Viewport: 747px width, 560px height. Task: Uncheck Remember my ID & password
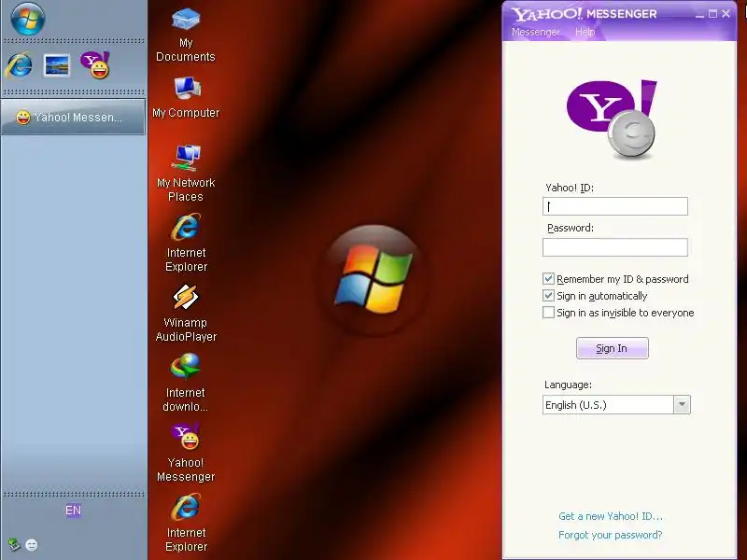point(548,278)
